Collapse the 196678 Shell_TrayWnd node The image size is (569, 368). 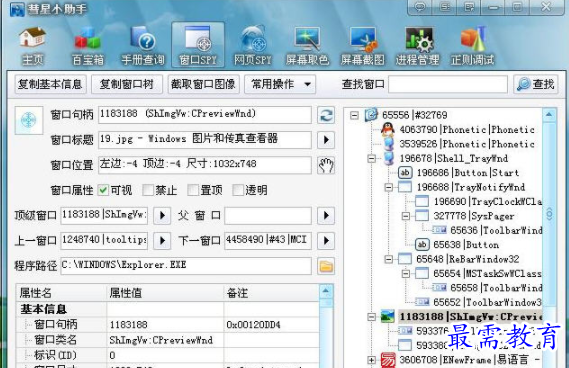[x=371, y=159]
